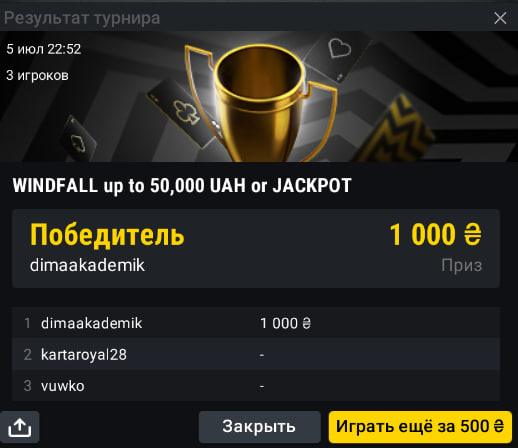Click the 5 июл 22:52 date label
Image resolution: width=518 pixels, height=448 pixels.
pyautogui.click(x=44, y=49)
